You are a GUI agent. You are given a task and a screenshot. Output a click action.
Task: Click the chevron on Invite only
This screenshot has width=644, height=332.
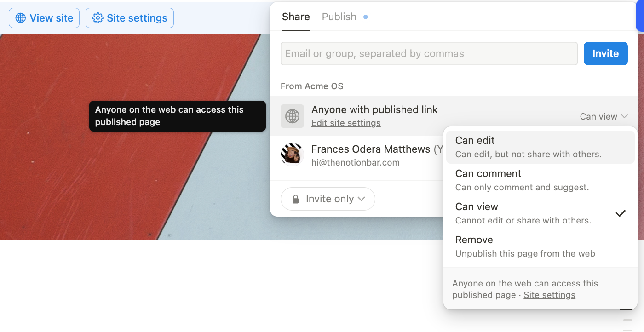coord(362,199)
